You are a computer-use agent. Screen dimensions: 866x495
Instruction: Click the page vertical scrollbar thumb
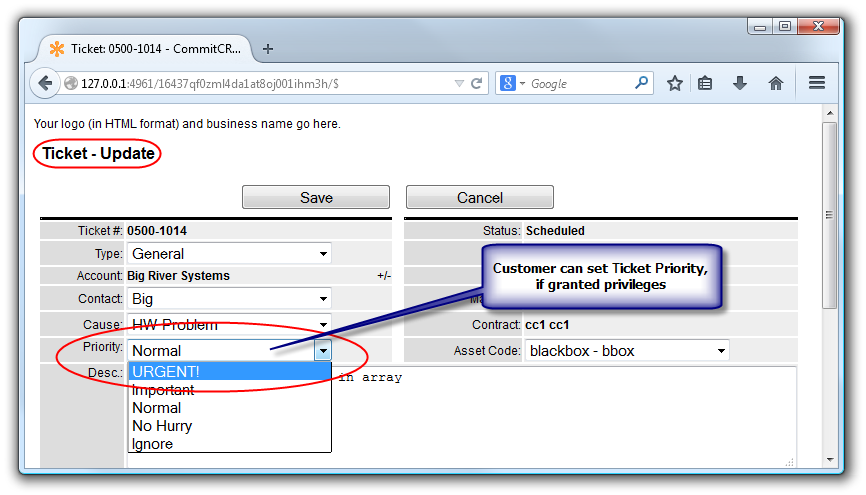tap(828, 214)
